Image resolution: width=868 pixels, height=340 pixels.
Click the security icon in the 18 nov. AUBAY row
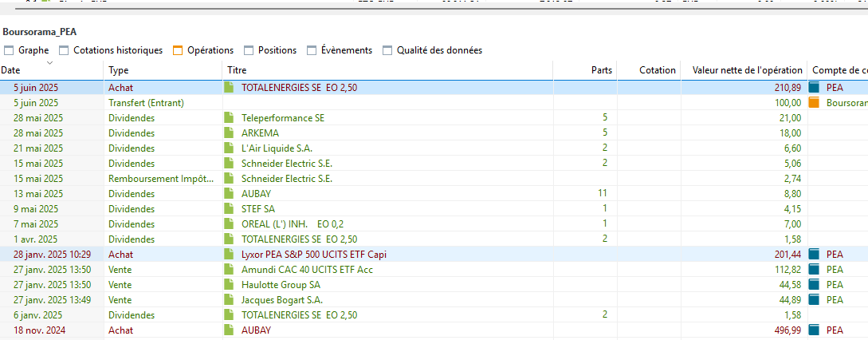coord(230,330)
